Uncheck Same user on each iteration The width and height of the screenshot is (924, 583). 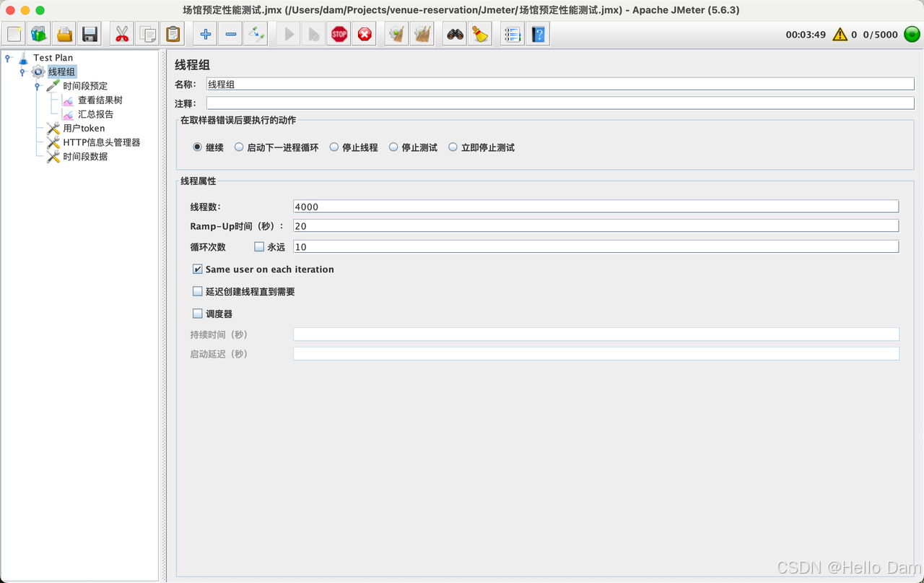(198, 269)
